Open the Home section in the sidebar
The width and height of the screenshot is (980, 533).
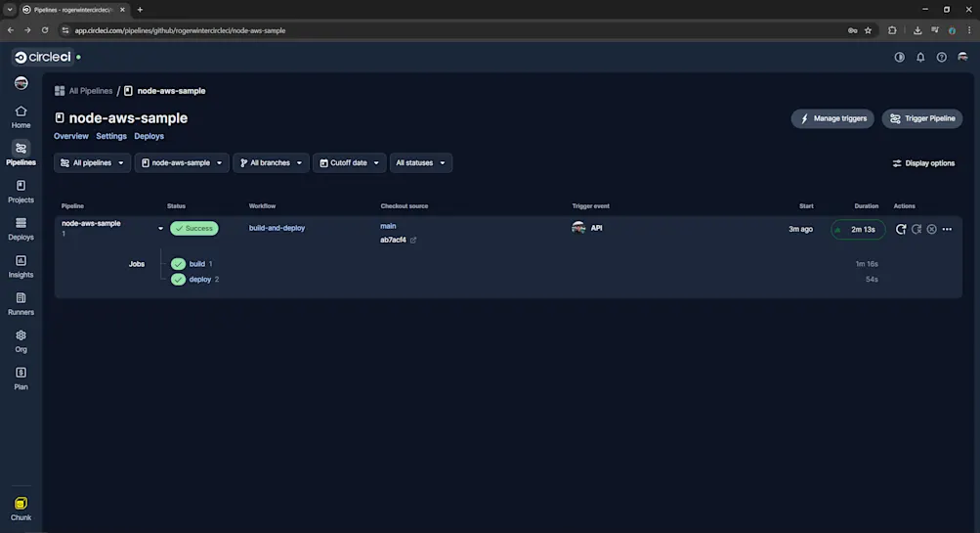coord(21,117)
